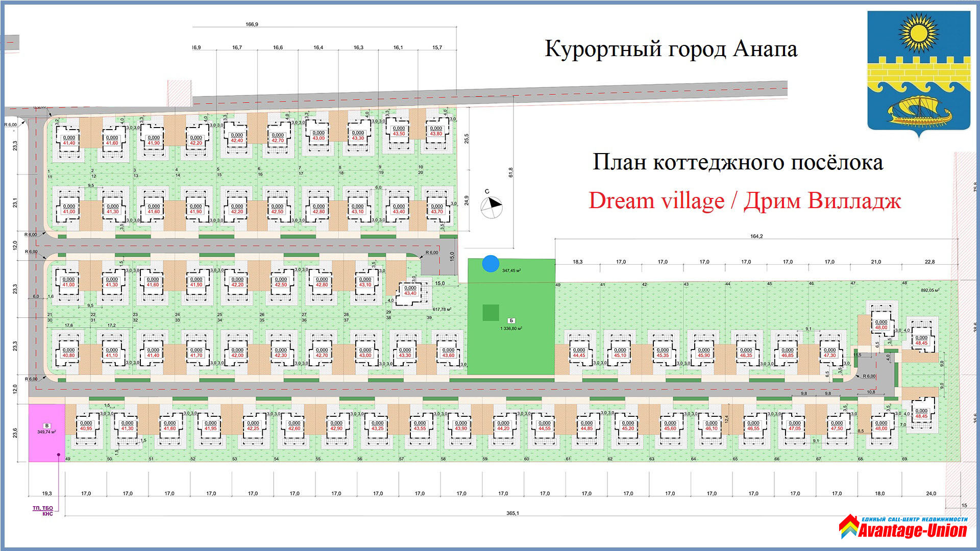Click the 617,78 м² plot area label

442,309
